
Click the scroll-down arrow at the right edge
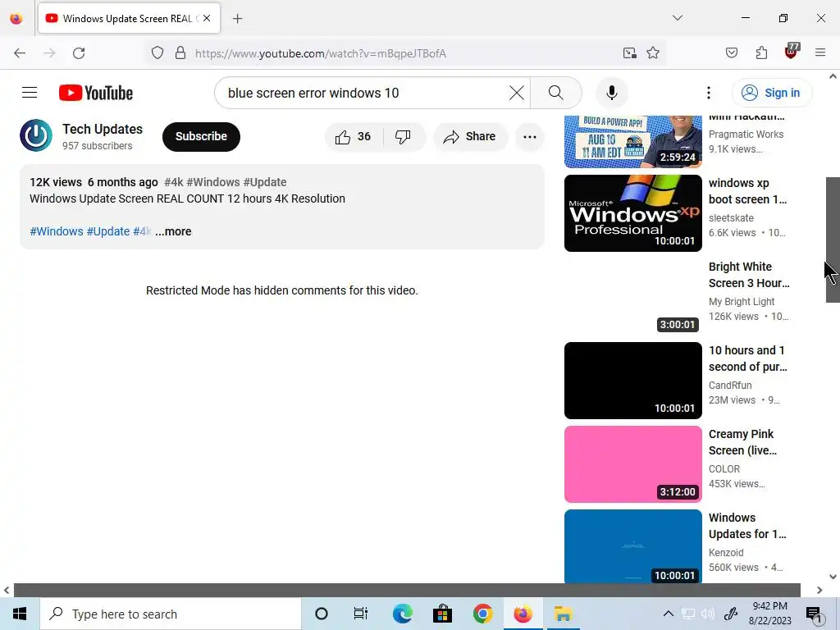click(x=833, y=577)
